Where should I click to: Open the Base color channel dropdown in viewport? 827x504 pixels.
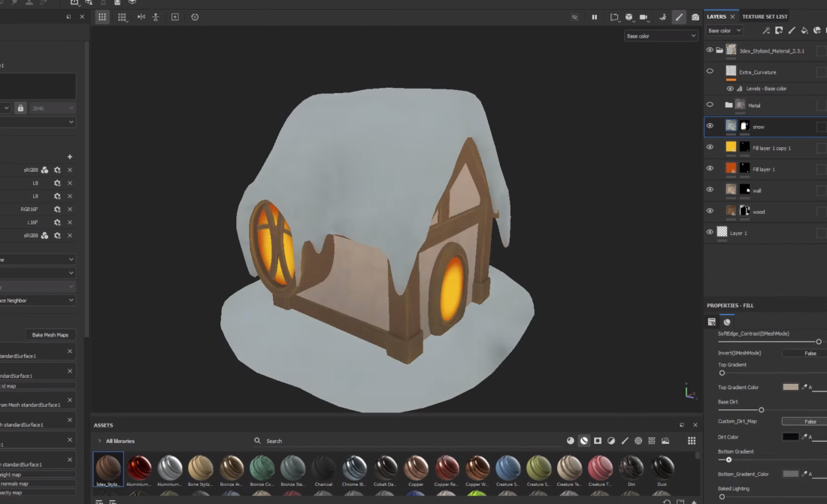(x=660, y=36)
